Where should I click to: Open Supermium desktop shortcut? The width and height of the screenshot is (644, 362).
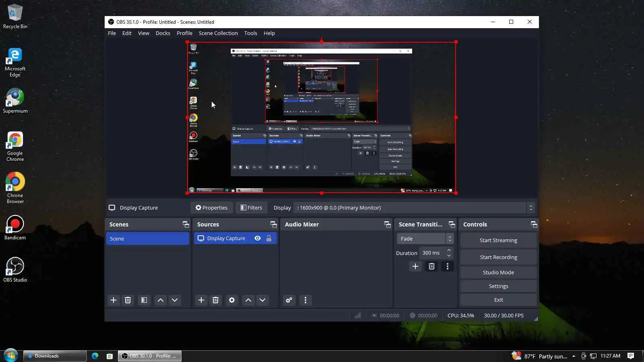pos(15,101)
